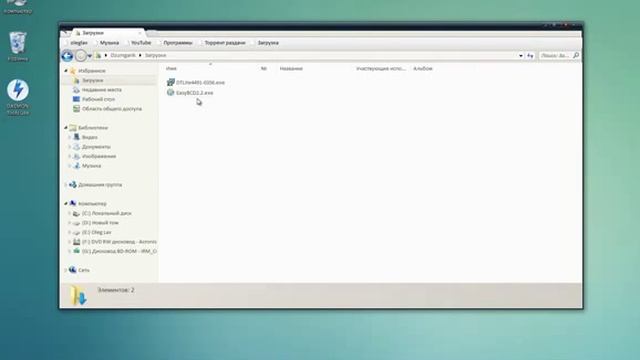Select the Загрузки window tab
640x360 pixels.
[108, 33]
